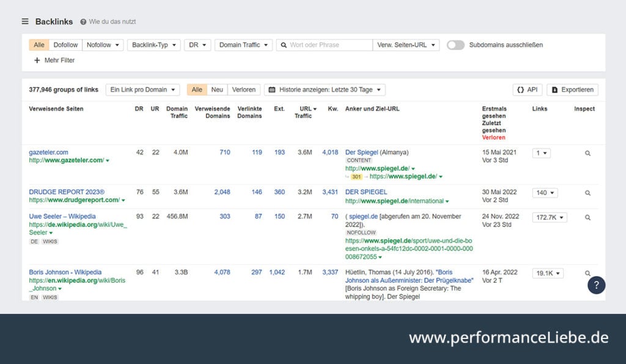Image resolution: width=626 pixels, height=364 pixels.
Task: Click linked domains count 297
Action: click(257, 272)
